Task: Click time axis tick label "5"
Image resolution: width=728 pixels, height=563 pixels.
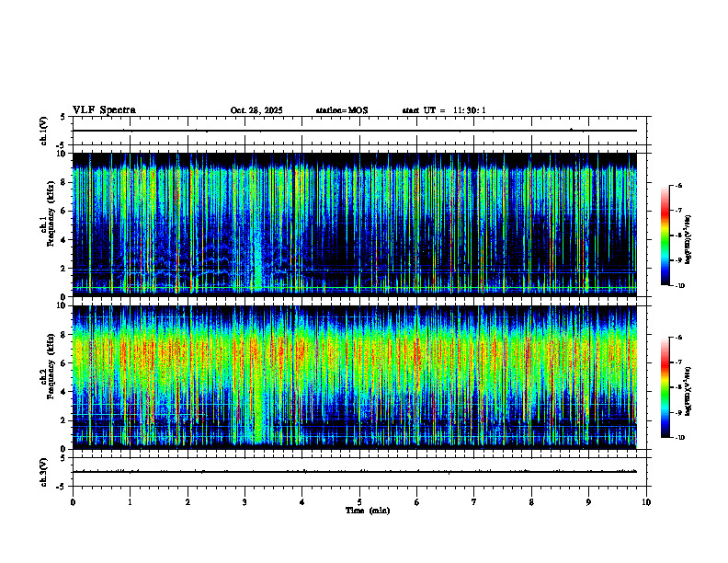Action: click(x=359, y=502)
